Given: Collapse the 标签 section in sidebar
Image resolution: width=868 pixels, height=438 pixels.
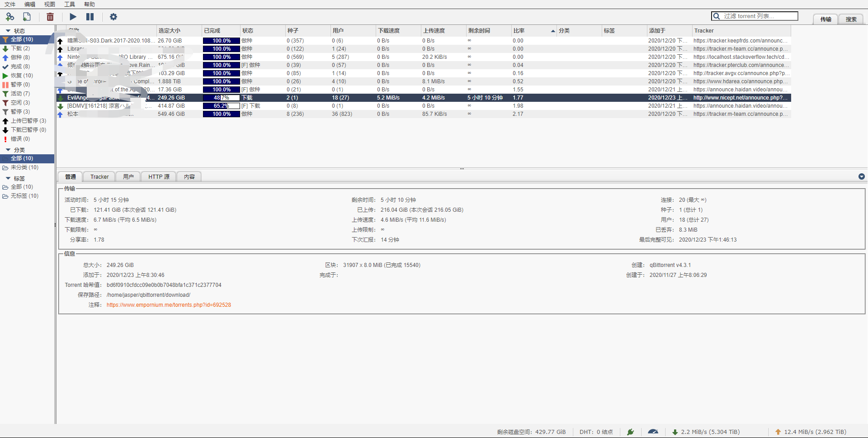Looking at the screenshot, I should click(x=8, y=178).
